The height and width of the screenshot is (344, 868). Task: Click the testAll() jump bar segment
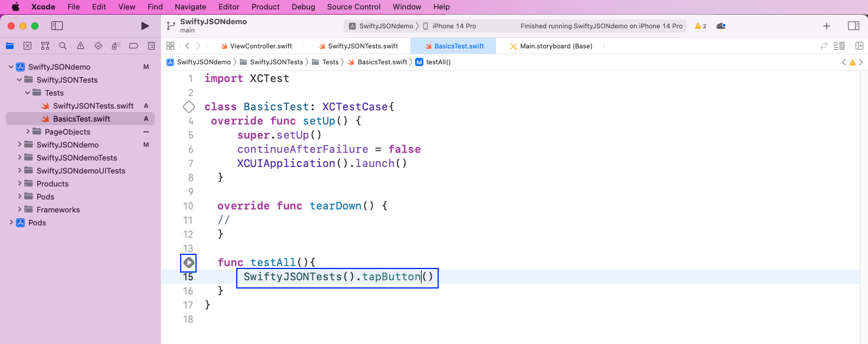[x=433, y=62]
